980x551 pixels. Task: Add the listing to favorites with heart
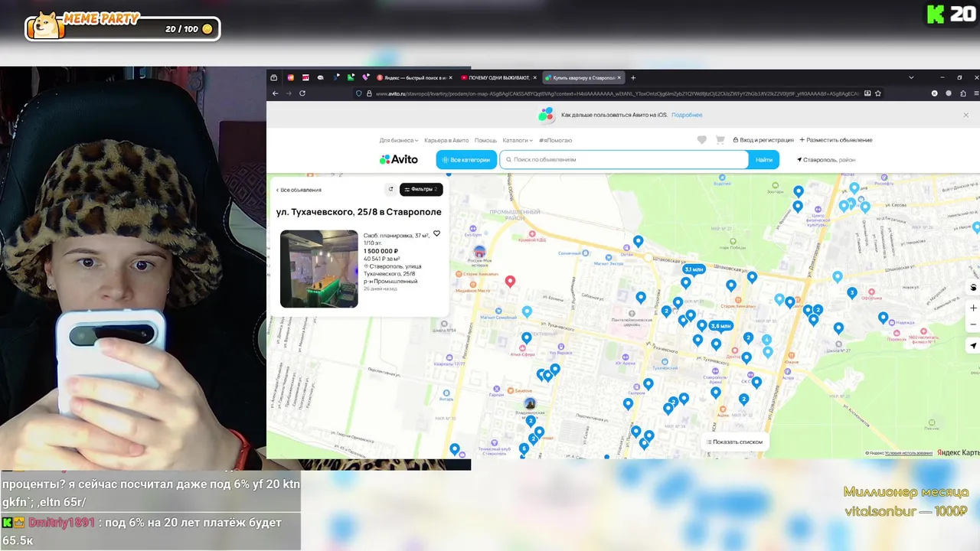[x=436, y=233]
